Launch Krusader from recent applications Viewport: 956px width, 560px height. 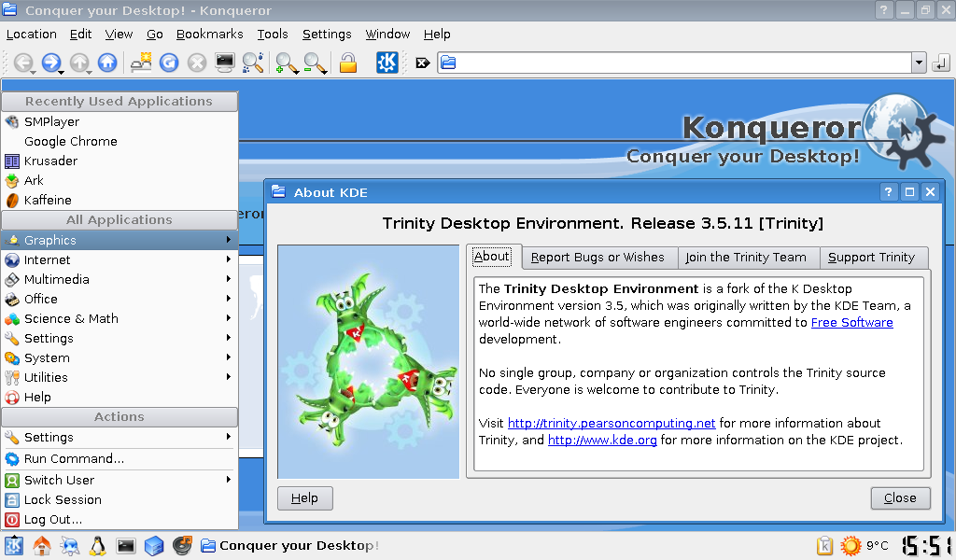[119, 161]
